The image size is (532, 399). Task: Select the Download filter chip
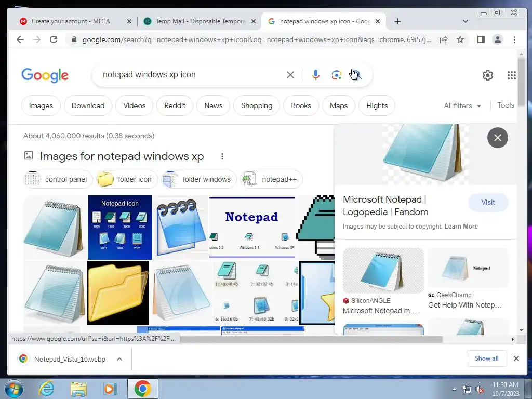point(88,106)
